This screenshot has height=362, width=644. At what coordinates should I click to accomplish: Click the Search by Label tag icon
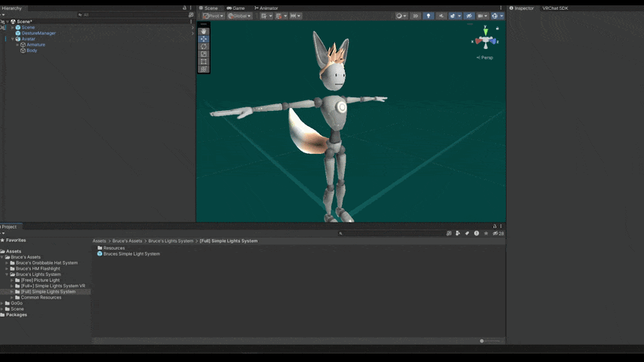coord(467,233)
